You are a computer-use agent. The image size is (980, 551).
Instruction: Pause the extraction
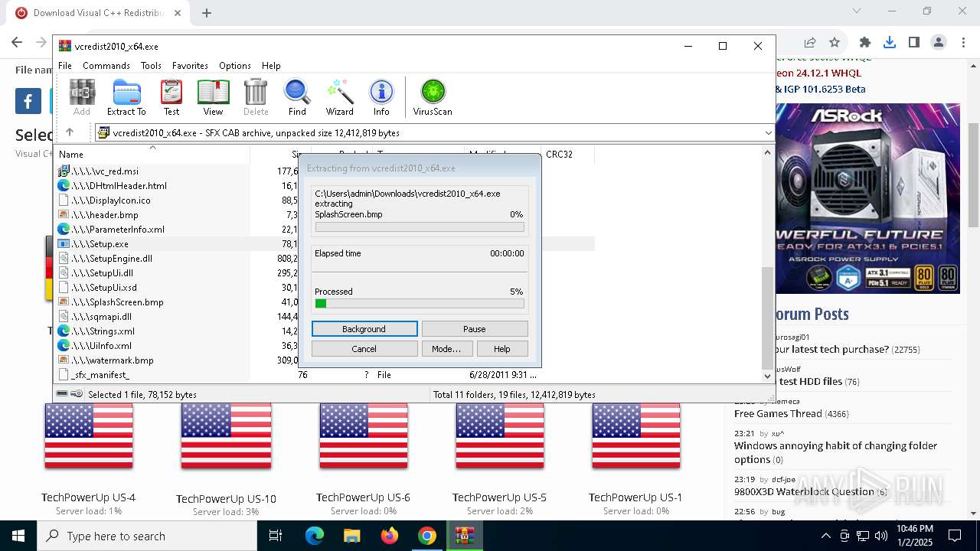(475, 329)
